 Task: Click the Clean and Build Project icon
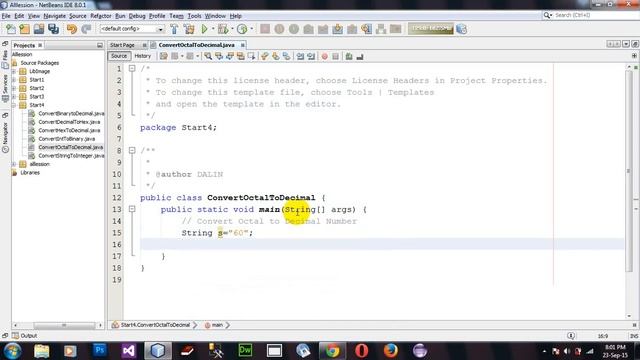coord(189,29)
